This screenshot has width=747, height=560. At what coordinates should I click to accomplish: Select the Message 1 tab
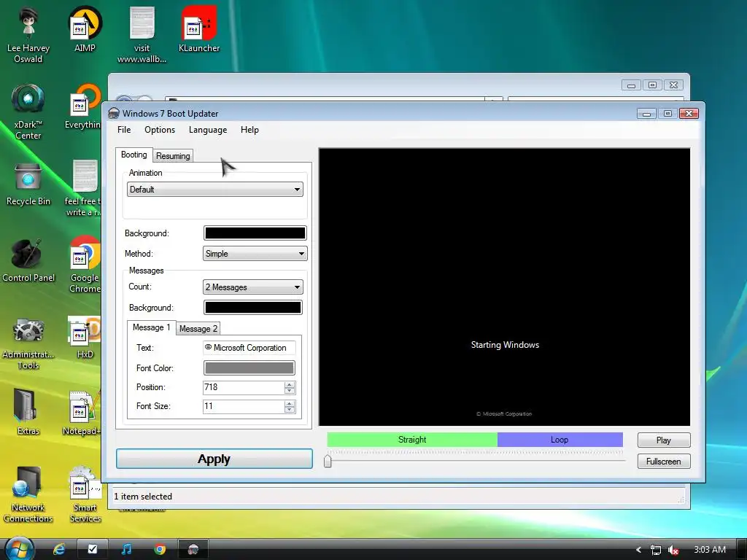point(151,327)
